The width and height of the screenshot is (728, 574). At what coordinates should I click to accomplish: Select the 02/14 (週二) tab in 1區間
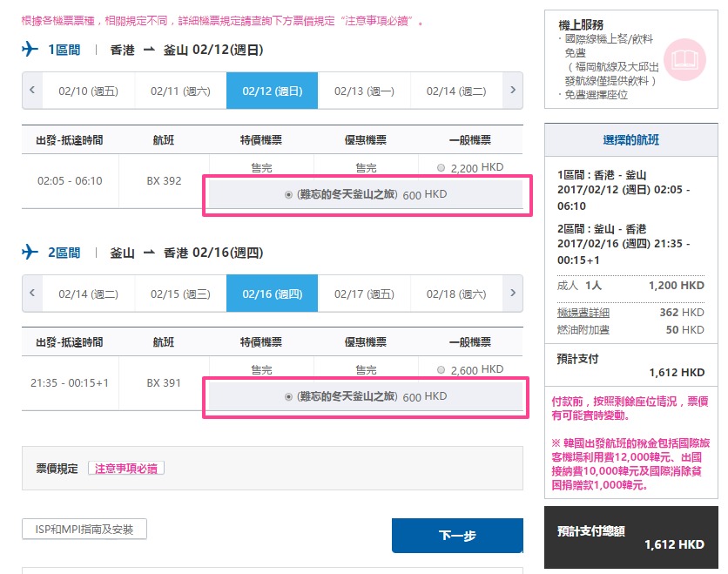(456, 91)
